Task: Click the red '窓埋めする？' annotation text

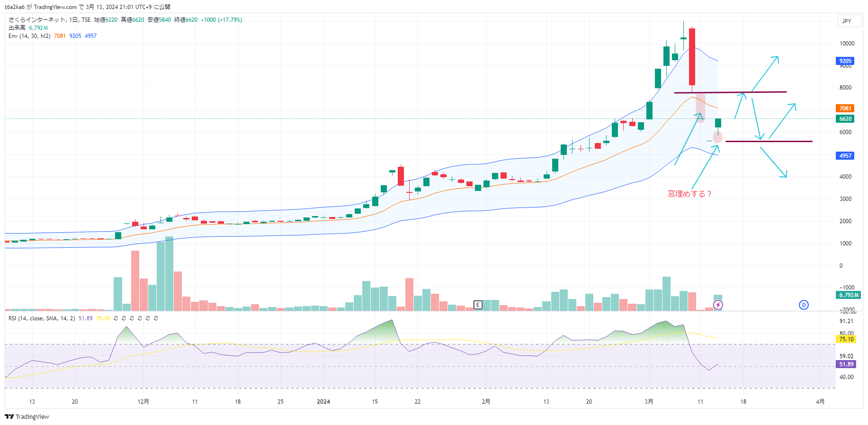Action: [x=689, y=194]
